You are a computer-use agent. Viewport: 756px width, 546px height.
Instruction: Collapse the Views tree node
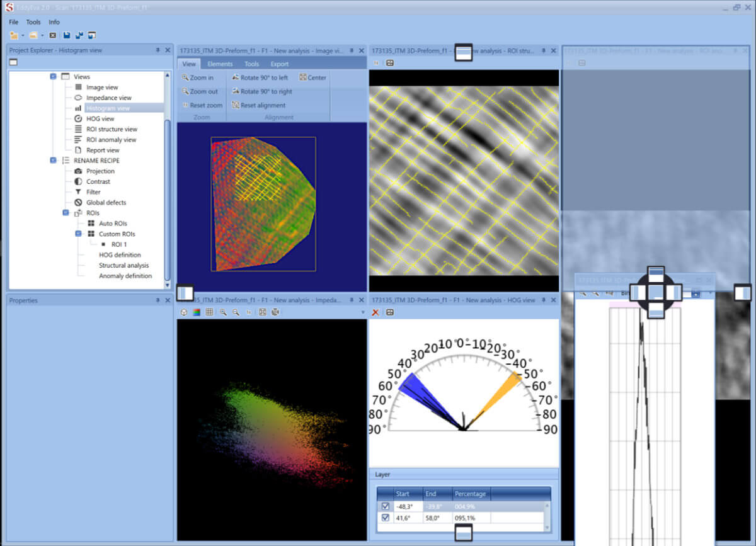(54, 77)
